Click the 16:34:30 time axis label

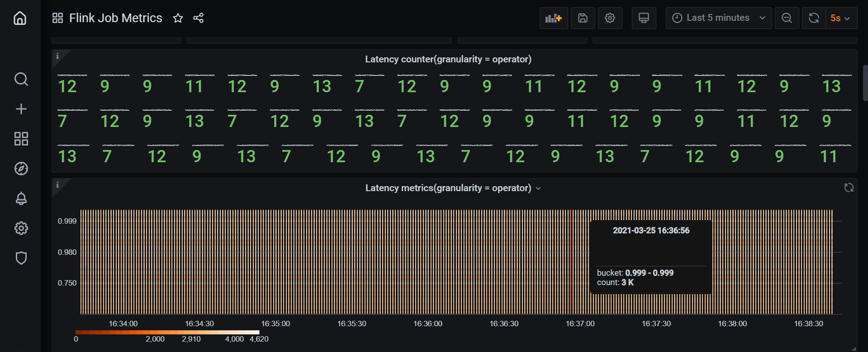(x=199, y=324)
